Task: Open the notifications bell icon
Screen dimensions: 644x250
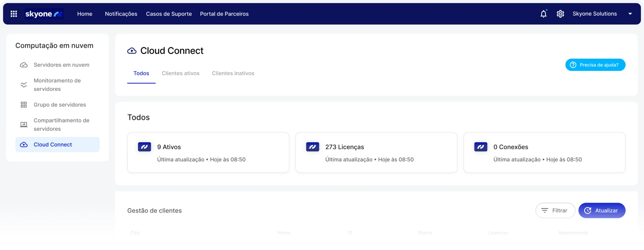Action: click(543, 14)
